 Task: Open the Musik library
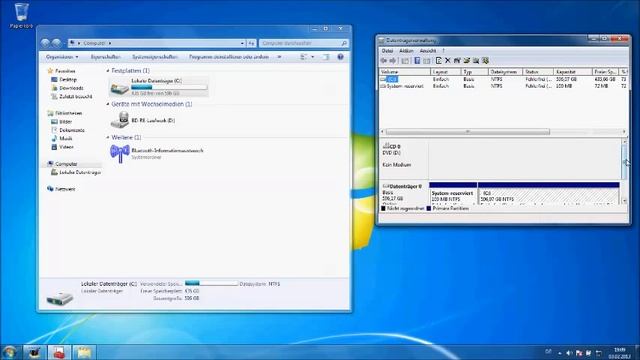tap(62, 138)
